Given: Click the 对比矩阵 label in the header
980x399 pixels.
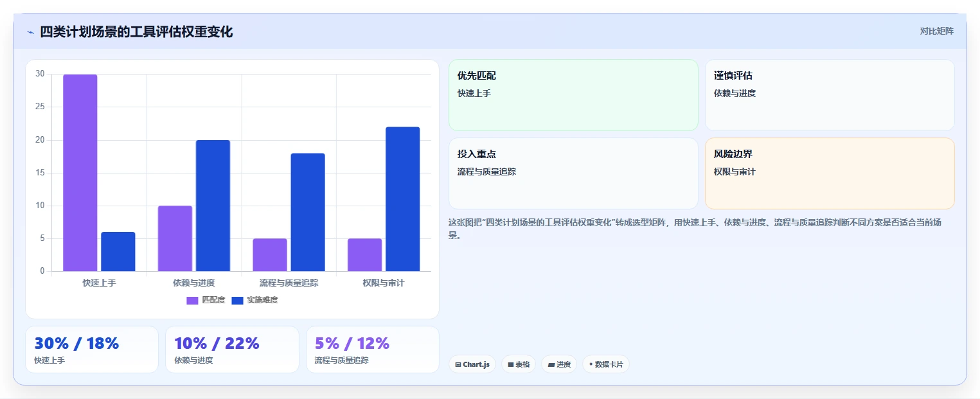Looking at the screenshot, I should (x=936, y=31).
